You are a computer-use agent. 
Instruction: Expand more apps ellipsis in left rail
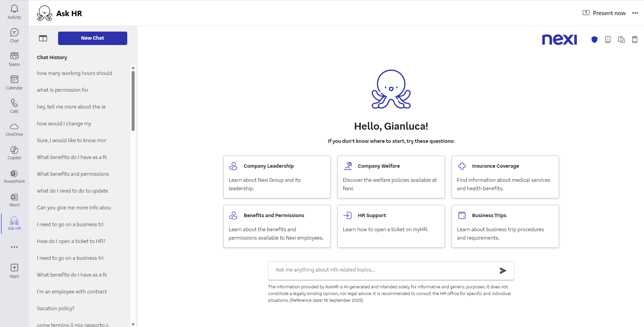click(x=14, y=247)
